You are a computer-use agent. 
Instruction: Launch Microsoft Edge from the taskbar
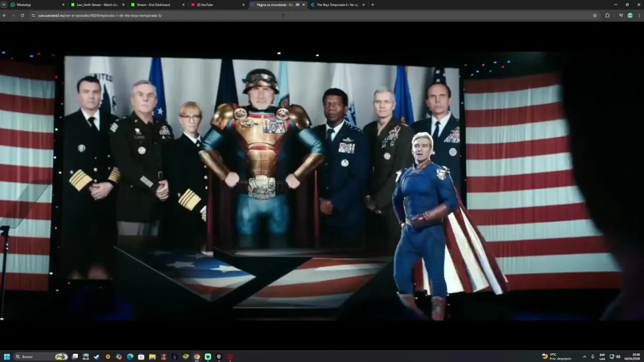[130, 356]
